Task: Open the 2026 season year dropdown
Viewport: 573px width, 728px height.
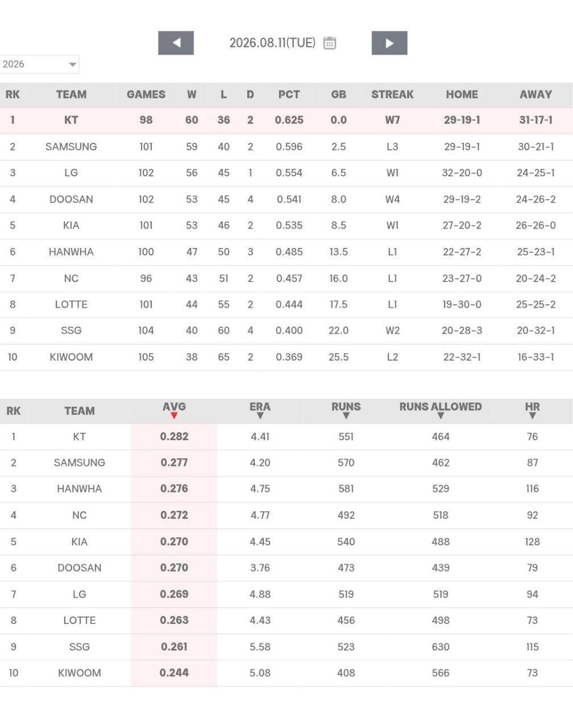Action: pos(39,64)
